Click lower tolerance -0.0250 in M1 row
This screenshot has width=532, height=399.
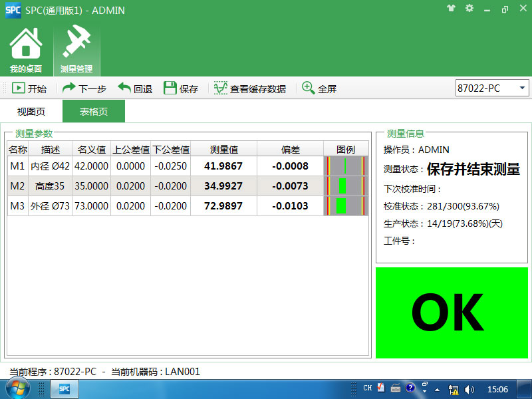pyautogui.click(x=171, y=166)
